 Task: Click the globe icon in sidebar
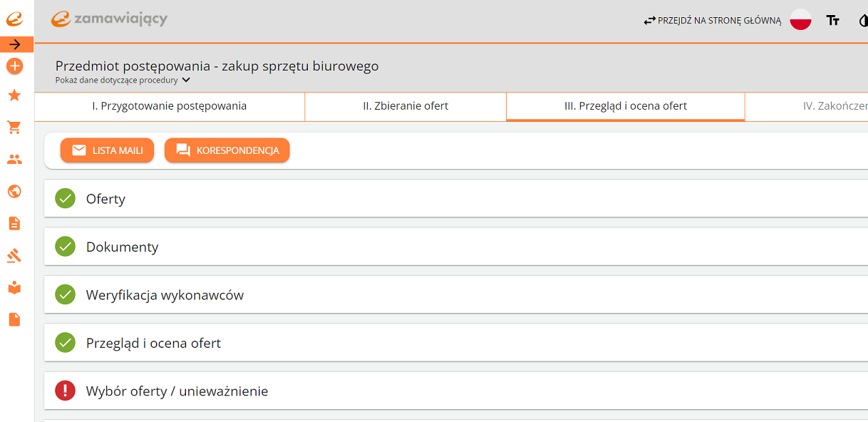pos(14,192)
